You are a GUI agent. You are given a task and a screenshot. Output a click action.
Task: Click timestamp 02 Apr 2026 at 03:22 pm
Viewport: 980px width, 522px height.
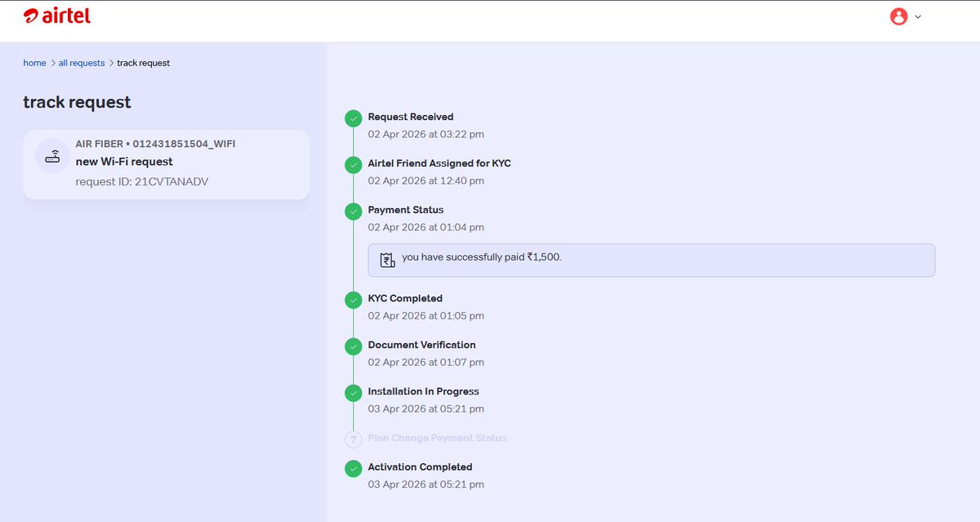[x=426, y=134]
